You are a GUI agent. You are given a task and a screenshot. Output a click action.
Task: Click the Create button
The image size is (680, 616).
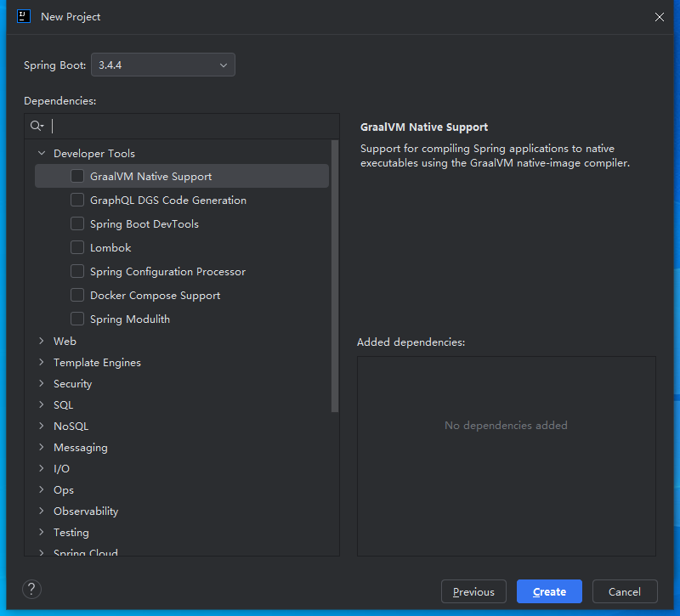tap(549, 591)
